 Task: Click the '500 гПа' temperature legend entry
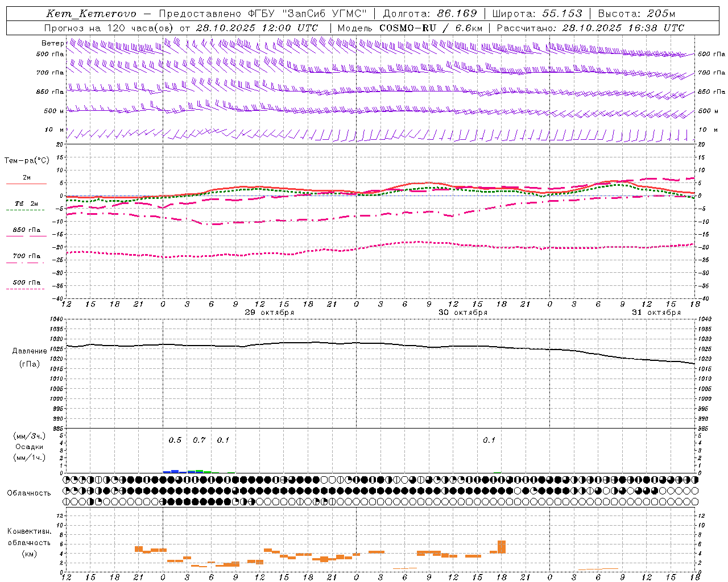[x=26, y=285]
